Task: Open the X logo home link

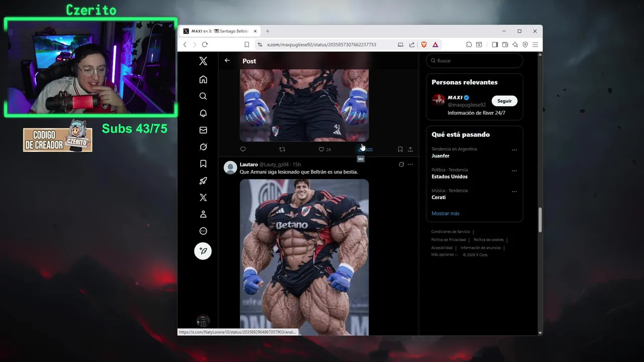Action: tap(203, 61)
